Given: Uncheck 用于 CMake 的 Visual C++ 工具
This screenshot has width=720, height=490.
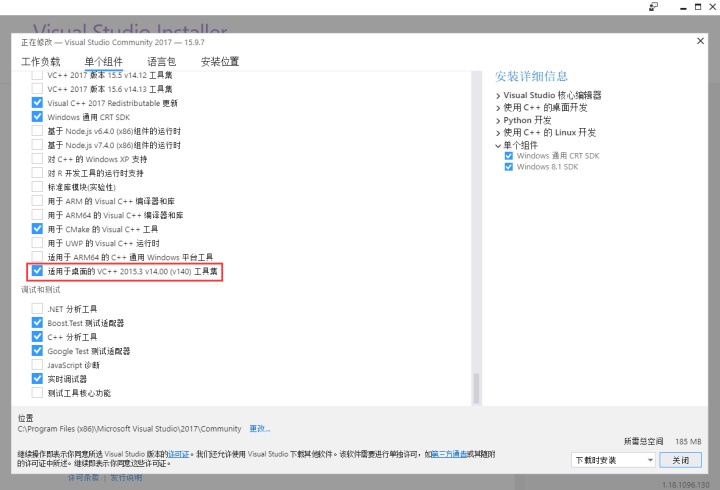Looking at the screenshot, I should [37, 229].
